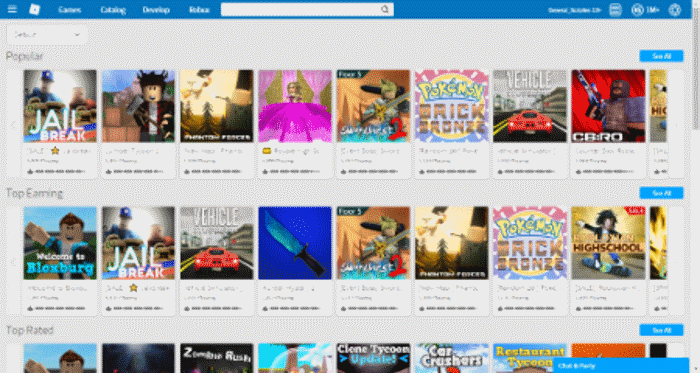The width and height of the screenshot is (700, 373).
Task: Open the Pokemon Brick Bronze thumbnail under Top Earning
Action: click(x=530, y=243)
